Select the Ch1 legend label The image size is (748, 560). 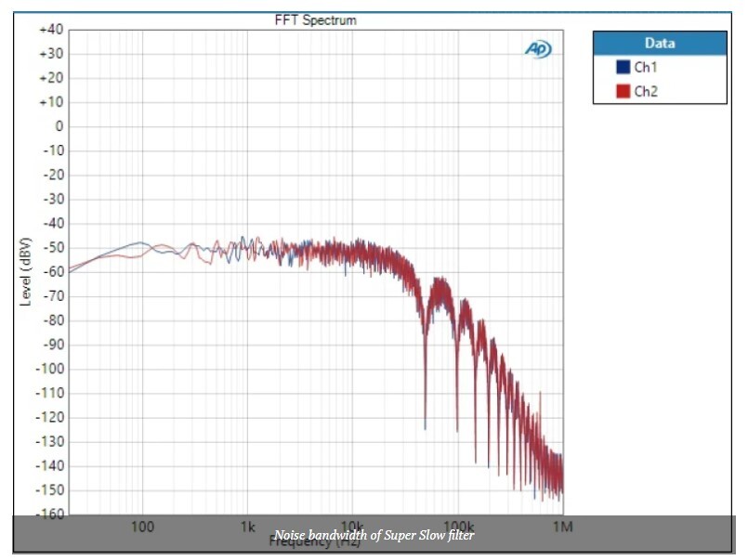coord(646,67)
